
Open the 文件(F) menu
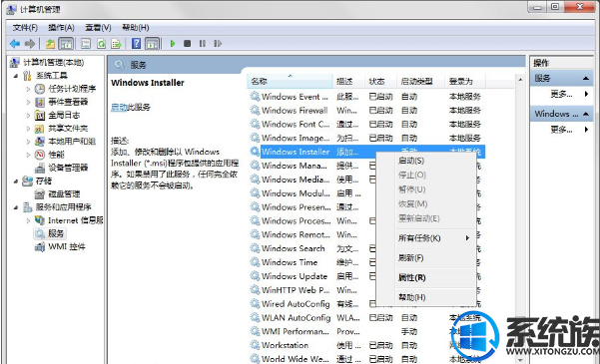25,28
